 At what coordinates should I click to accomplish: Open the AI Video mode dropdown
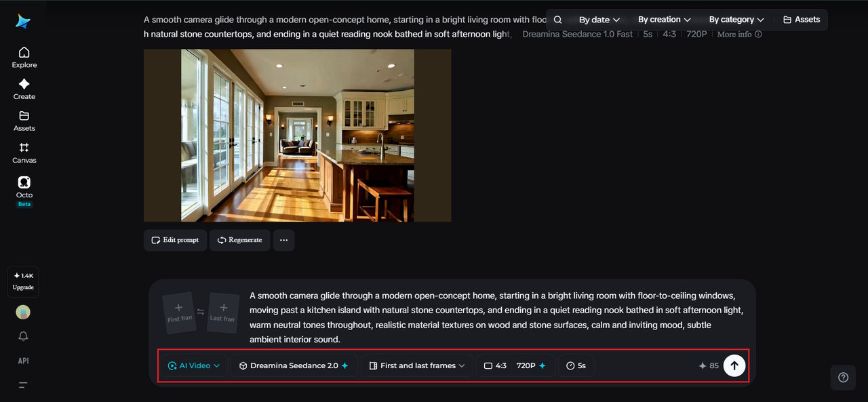tap(194, 365)
